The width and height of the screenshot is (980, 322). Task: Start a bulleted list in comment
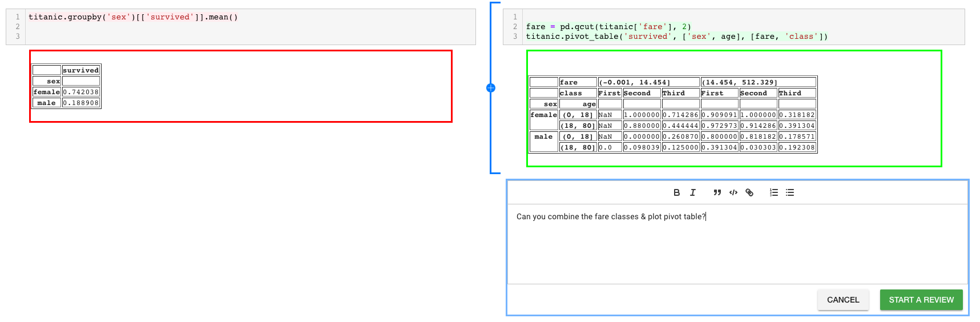790,192
